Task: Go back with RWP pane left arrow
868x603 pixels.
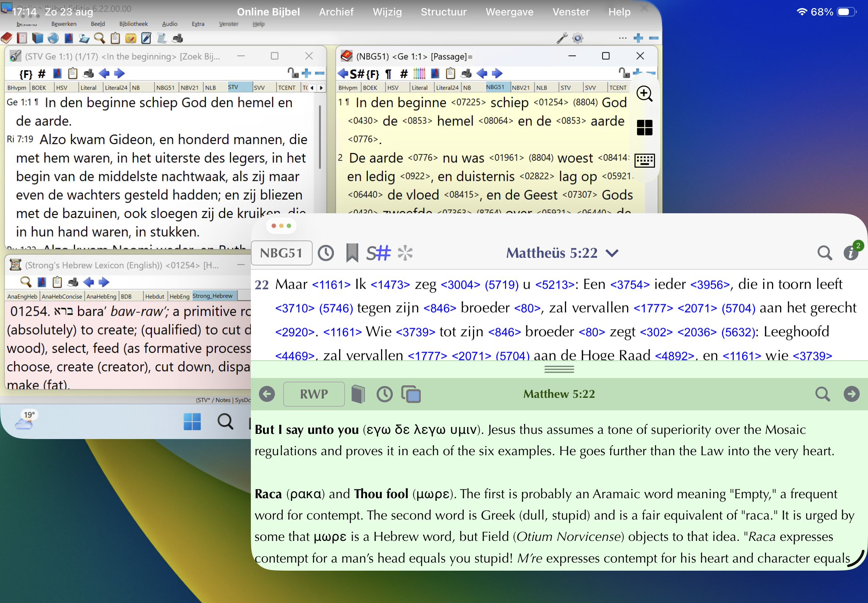Action: coord(267,395)
